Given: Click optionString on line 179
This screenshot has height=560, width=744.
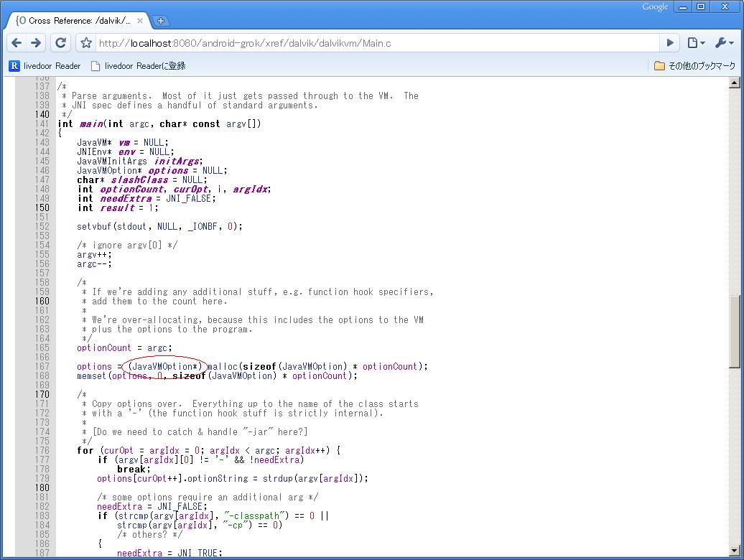Looking at the screenshot, I should [x=218, y=478].
